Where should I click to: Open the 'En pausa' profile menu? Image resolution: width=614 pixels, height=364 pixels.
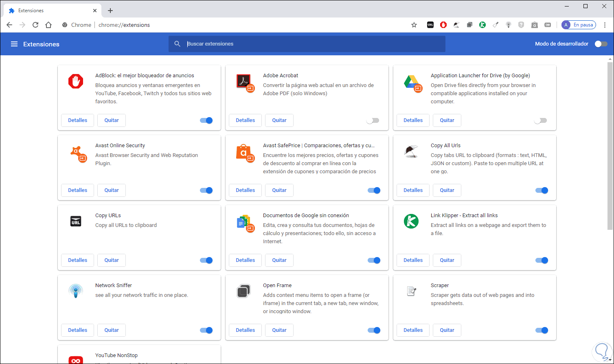point(579,25)
